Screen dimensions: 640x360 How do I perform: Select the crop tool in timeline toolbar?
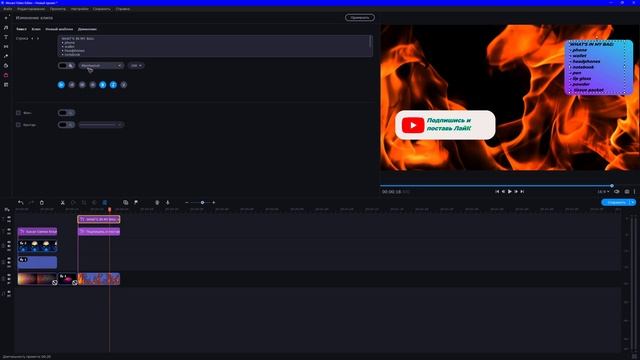click(x=84, y=202)
